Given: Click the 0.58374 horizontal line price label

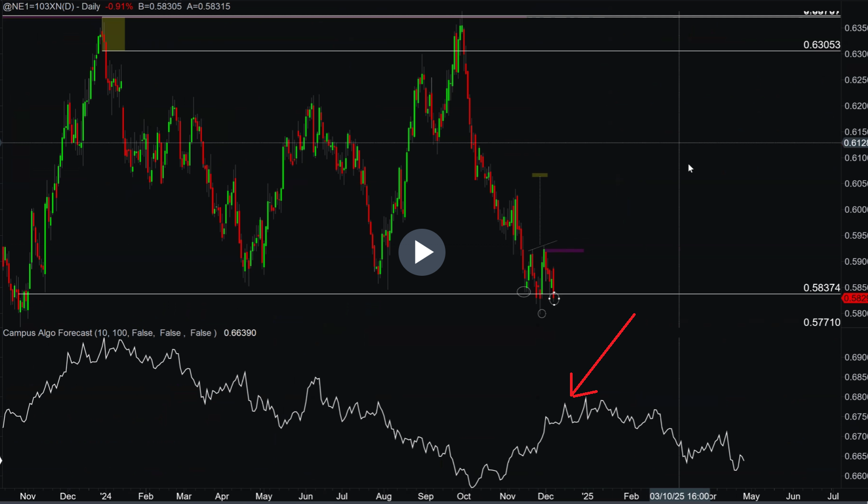Looking at the screenshot, I should click(822, 288).
